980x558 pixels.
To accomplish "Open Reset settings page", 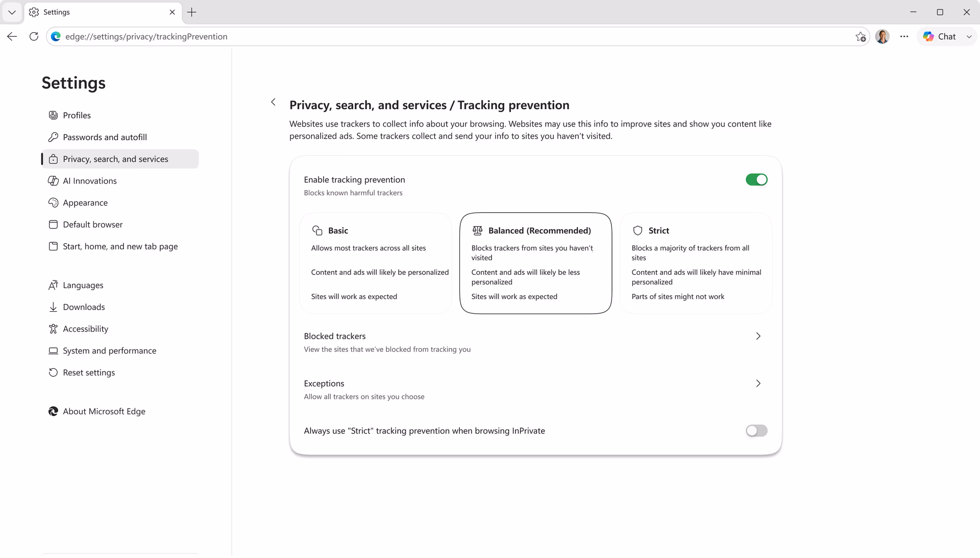I will coord(120,373).
